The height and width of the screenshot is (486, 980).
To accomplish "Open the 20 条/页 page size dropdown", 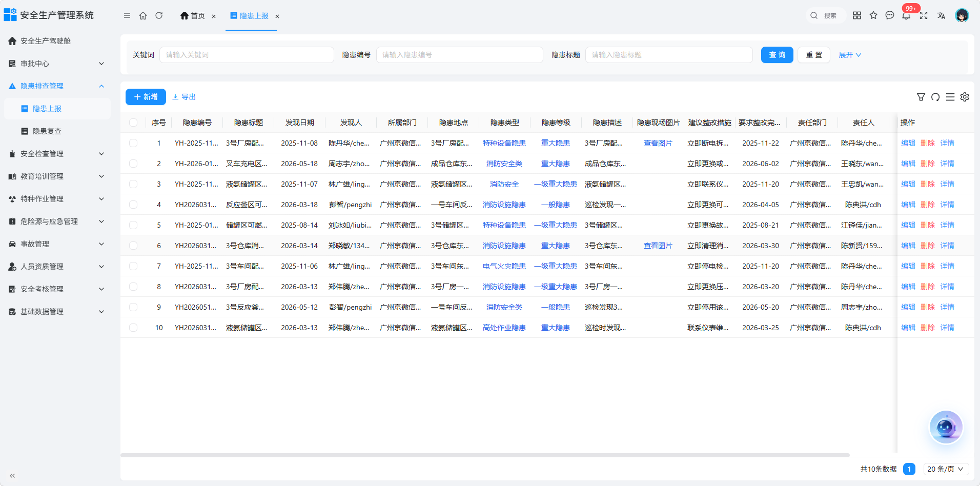I will click(946, 469).
